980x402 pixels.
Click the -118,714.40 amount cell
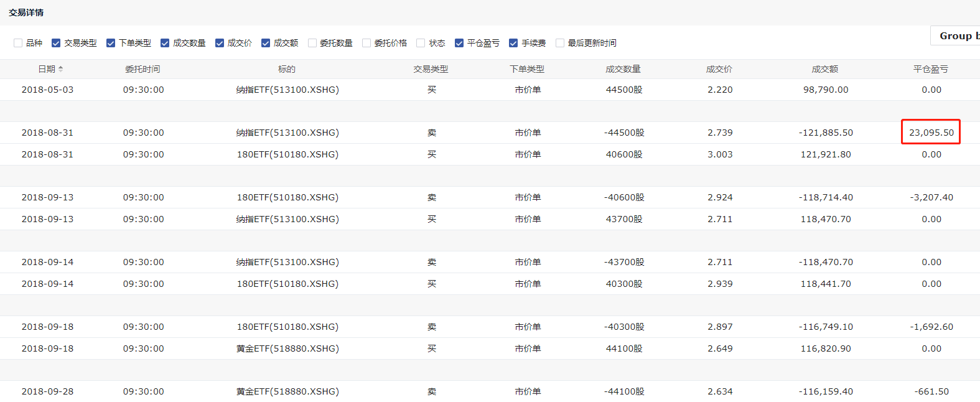[826, 197]
